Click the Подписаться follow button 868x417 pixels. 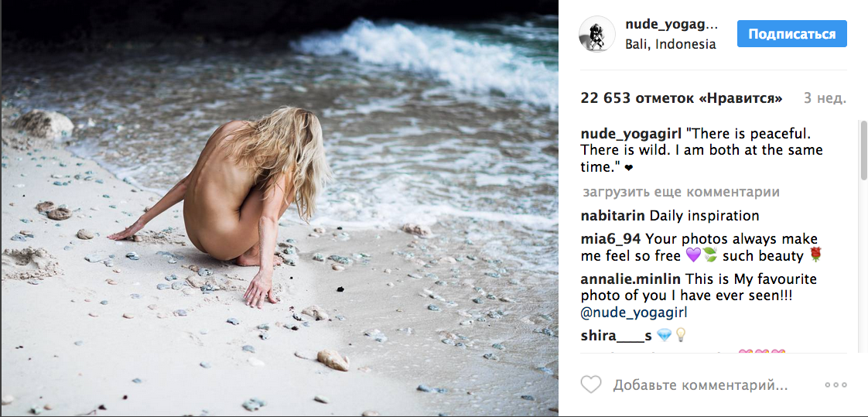pyautogui.click(x=791, y=34)
